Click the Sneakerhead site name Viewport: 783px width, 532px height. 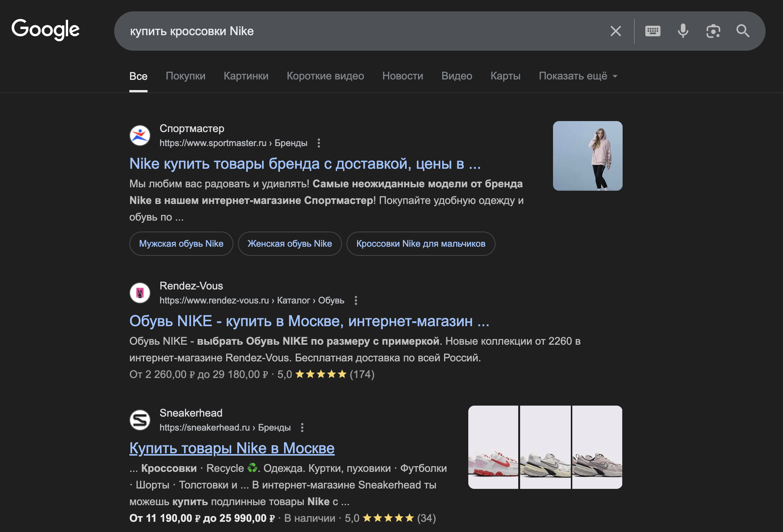coord(191,413)
